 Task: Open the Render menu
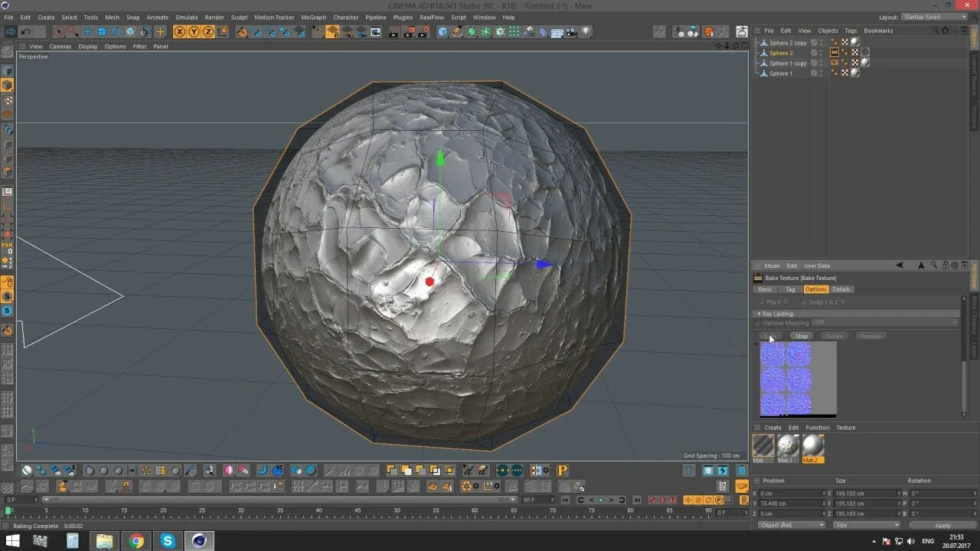click(x=214, y=17)
